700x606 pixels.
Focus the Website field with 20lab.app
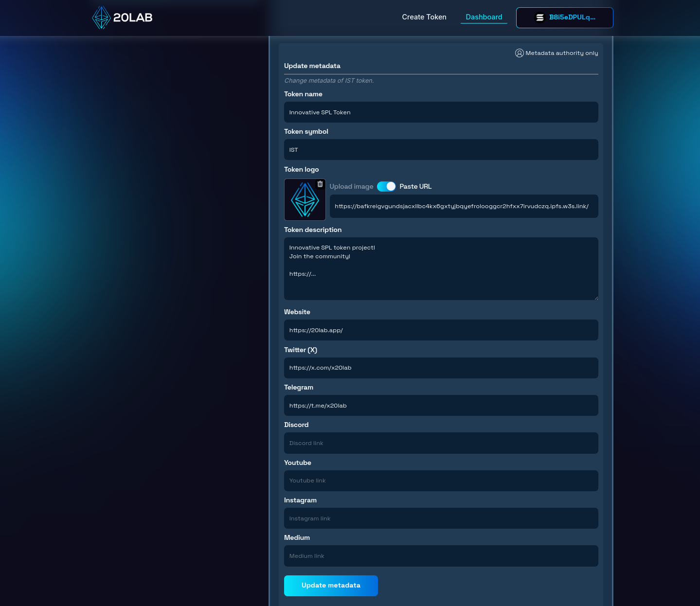441,330
